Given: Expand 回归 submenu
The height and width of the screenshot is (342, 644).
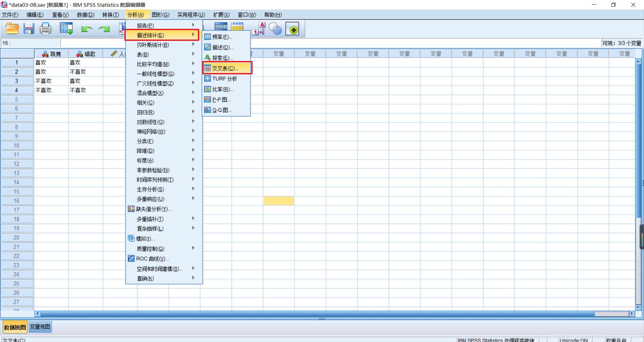Looking at the screenshot, I should 164,112.
